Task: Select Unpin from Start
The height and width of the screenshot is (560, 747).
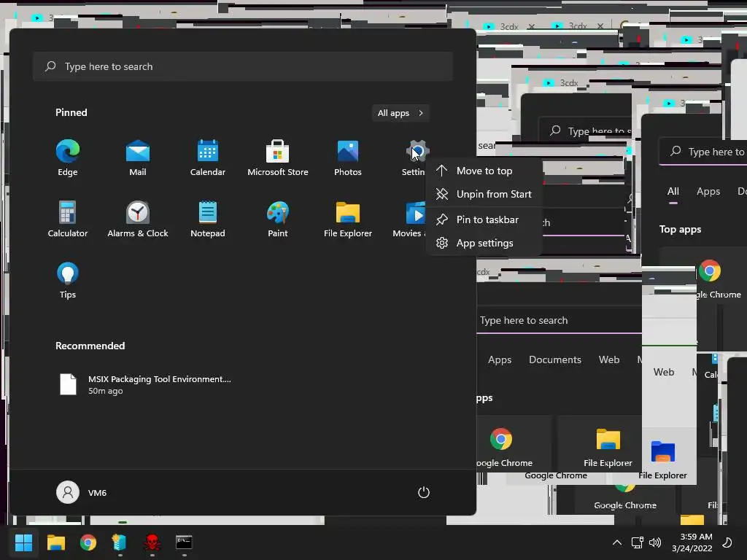Action: point(484,194)
